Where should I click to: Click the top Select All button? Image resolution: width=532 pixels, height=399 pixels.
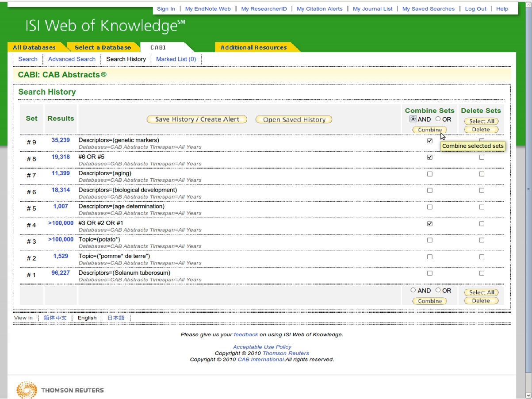[482, 121]
